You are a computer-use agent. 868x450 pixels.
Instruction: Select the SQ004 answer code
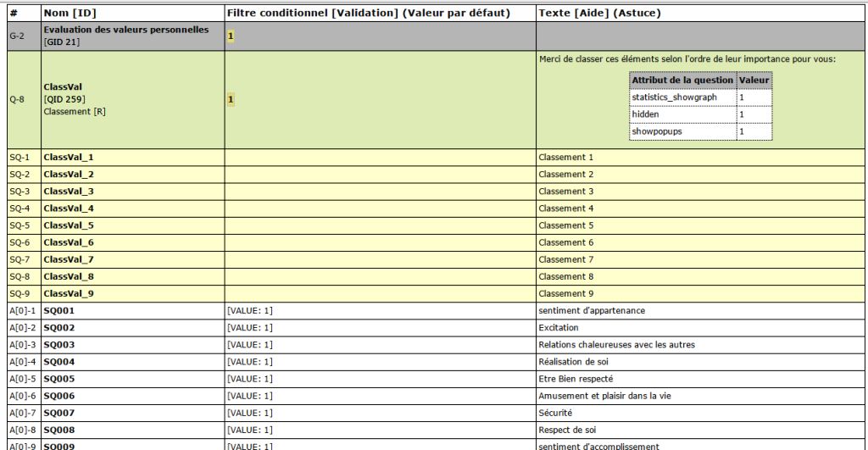pyautogui.click(x=59, y=362)
